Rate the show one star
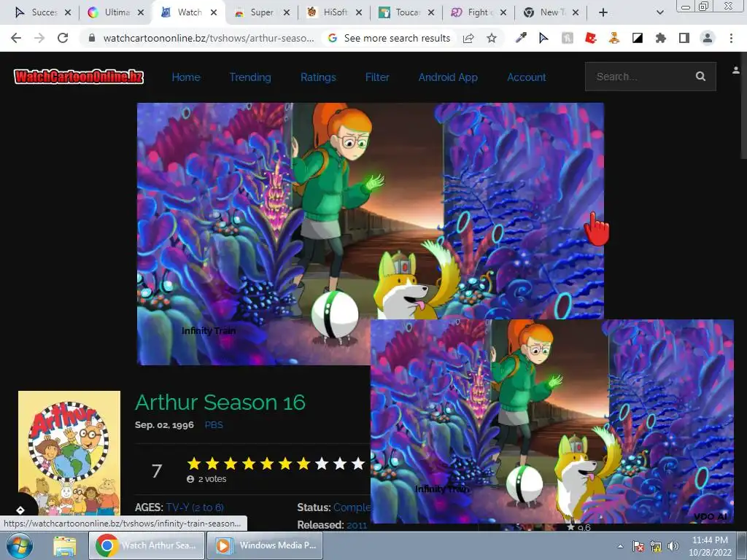This screenshot has height=560, width=747. [x=194, y=463]
